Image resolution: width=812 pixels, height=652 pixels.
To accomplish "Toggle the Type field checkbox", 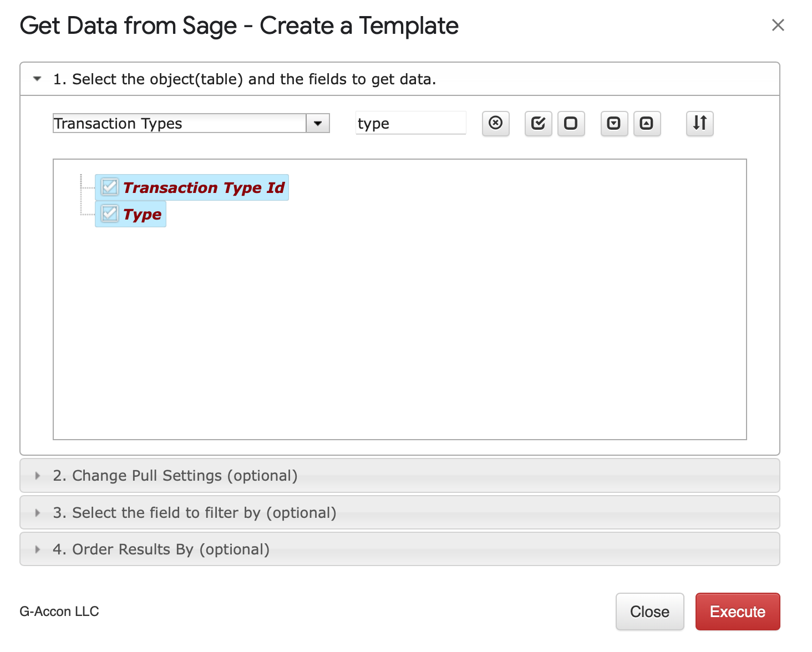I will (x=110, y=213).
